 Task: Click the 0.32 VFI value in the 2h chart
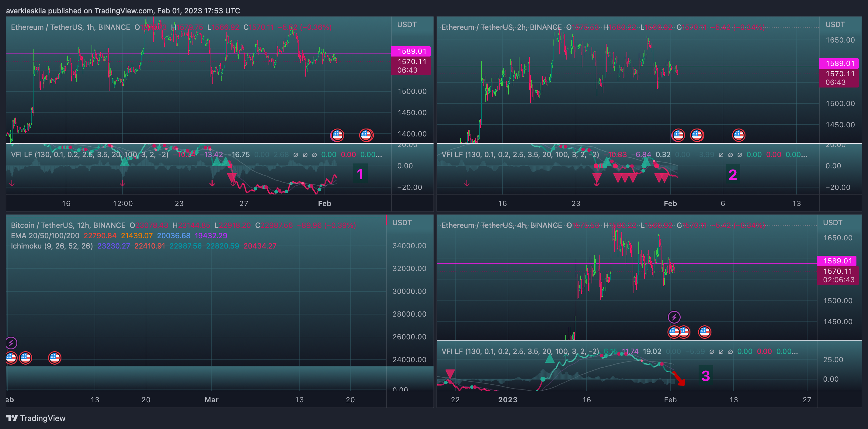tap(663, 155)
